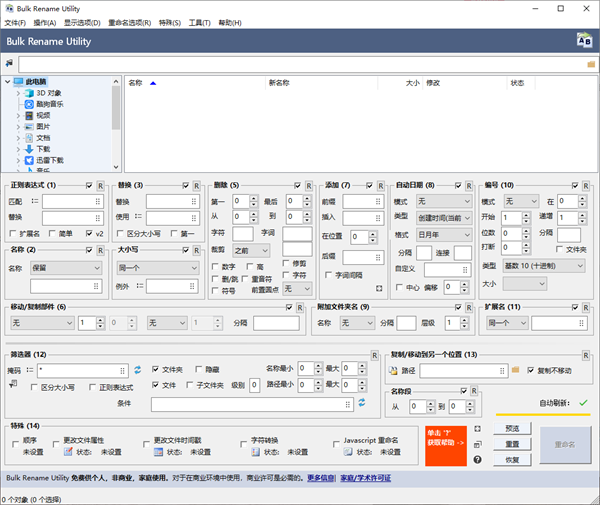Click the browse folder icon in path bar
Image resolution: width=600 pixels, height=505 pixels.
tap(591, 63)
